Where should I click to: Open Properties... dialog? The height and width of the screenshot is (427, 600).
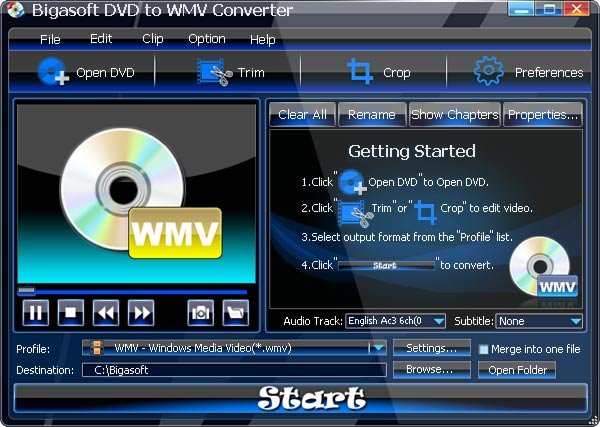pyautogui.click(x=543, y=114)
